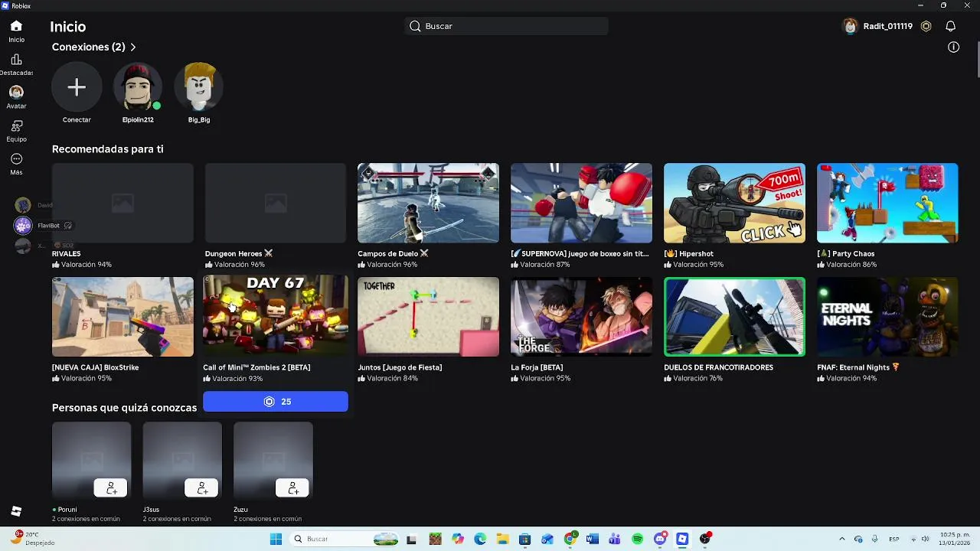Image resolution: width=980 pixels, height=551 pixels.
Task: Click the Dungeon Heroes game title
Action: [x=238, y=253]
